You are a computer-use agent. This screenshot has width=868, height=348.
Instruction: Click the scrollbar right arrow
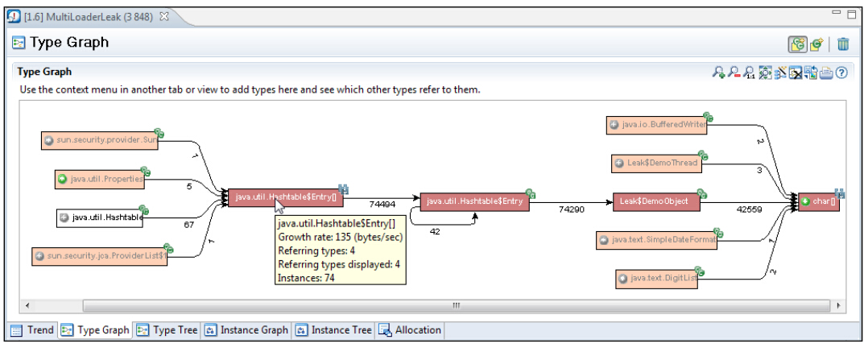841,305
